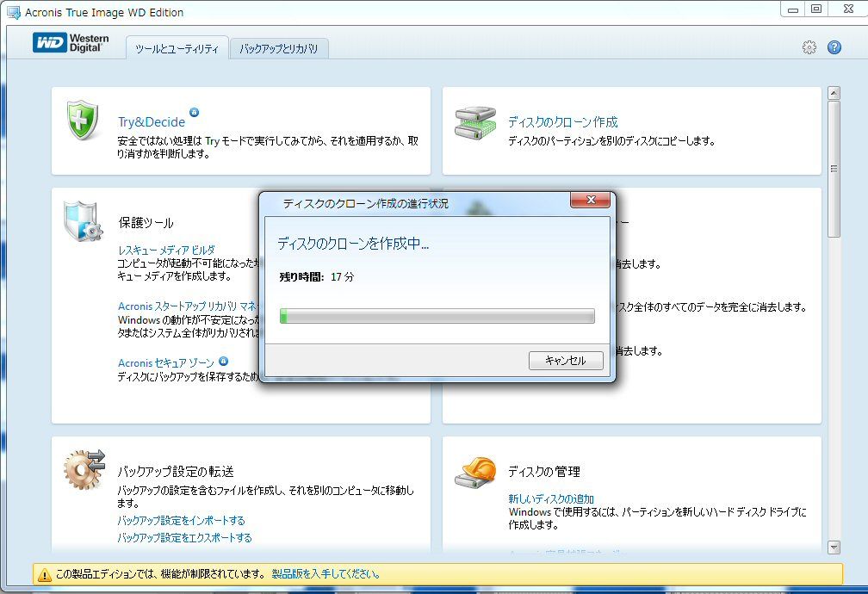Cancel cloning with キャンセル button
This screenshot has height=594, width=868.
pyautogui.click(x=566, y=361)
